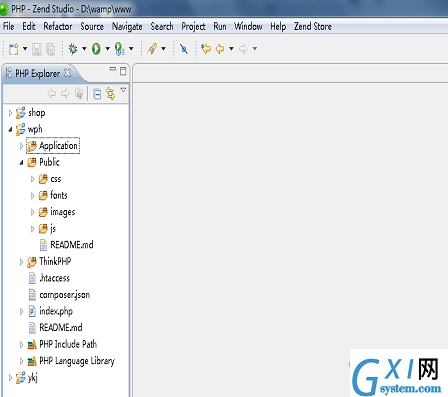The image size is (448, 397).
Task: Click the New file toolbar icon
Action: click(x=14, y=49)
